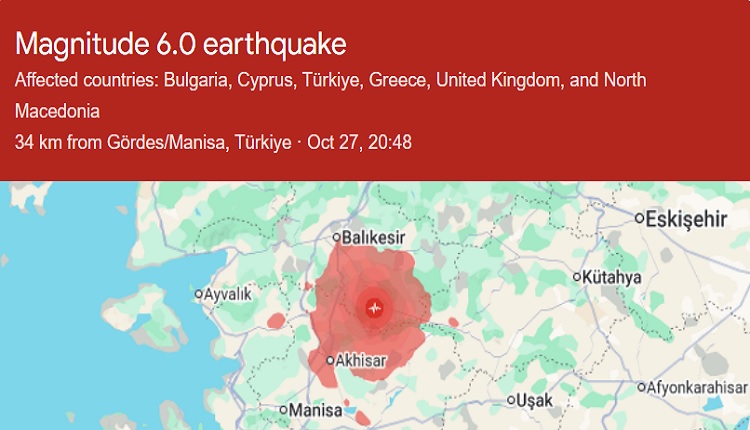Click the Oct 27, 20:48 timestamp
Viewport: 750px width, 430px height.
pyautogui.click(x=360, y=142)
